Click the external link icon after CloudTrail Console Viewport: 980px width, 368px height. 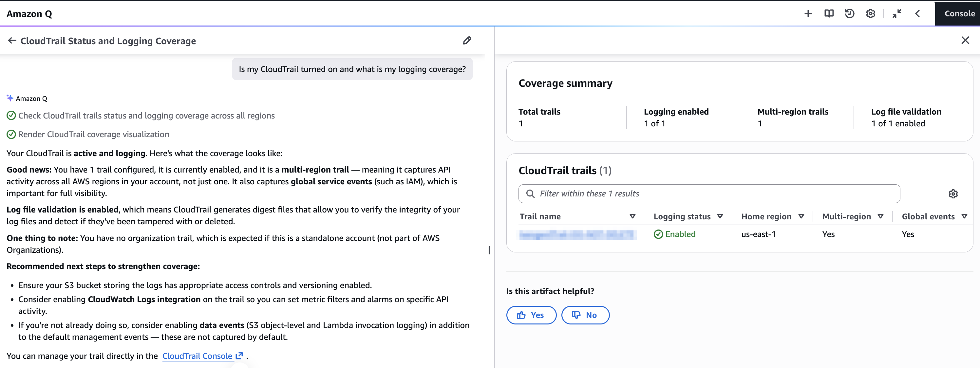239,356
